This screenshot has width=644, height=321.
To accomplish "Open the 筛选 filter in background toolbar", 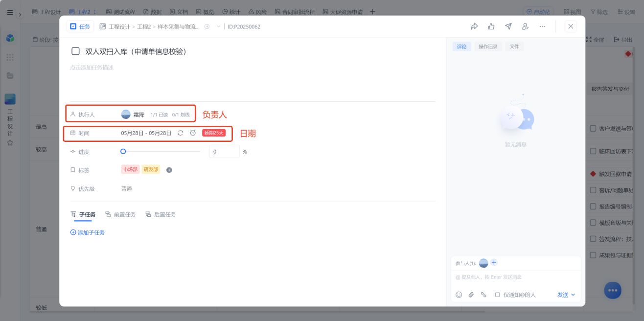I will 598,12.
